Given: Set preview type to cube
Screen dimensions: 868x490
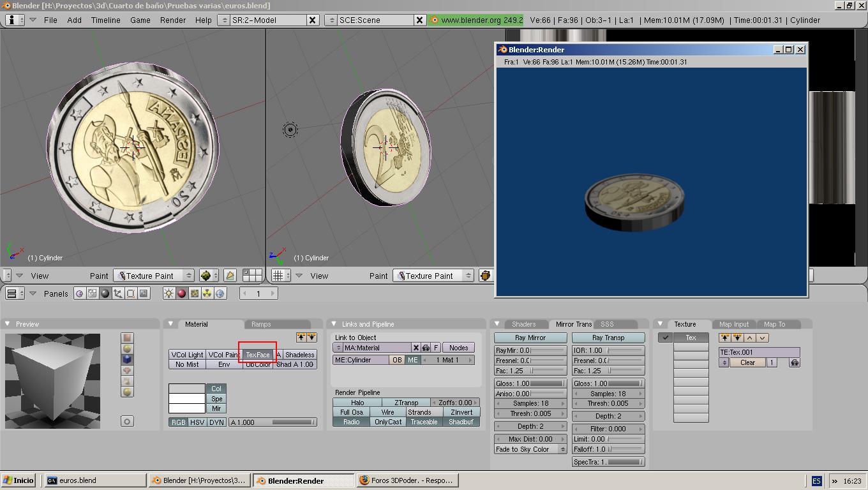Looking at the screenshot, I should 127,360.
